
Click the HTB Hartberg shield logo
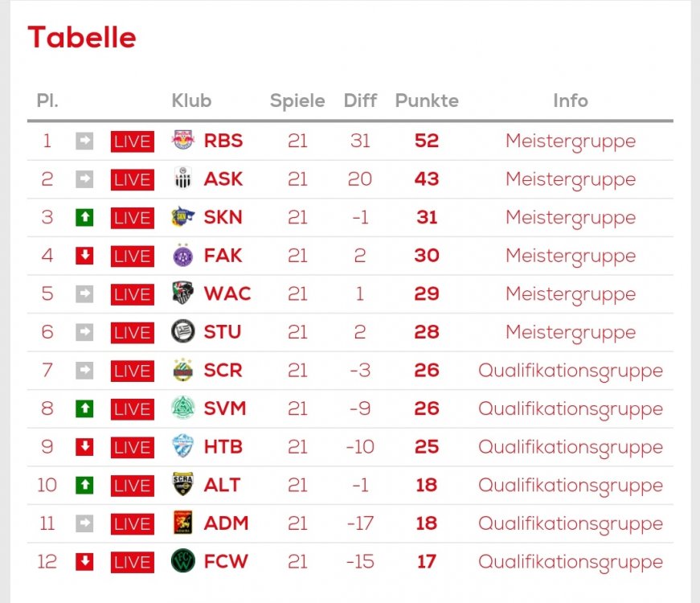pos(183,446)
